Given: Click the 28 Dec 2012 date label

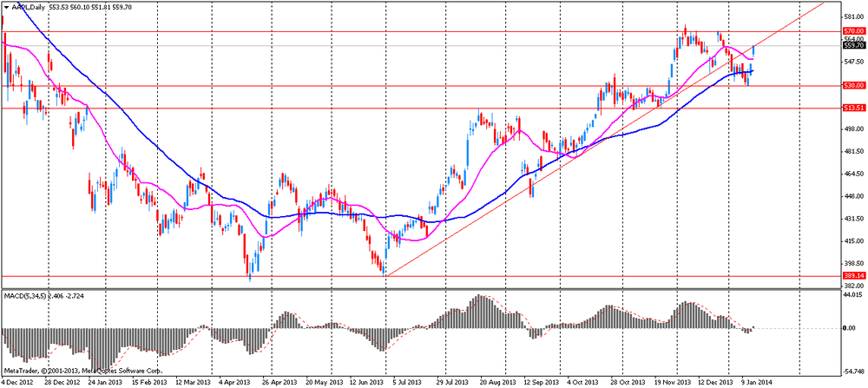Looking at the screenshot, I should (x=62, y=382).
